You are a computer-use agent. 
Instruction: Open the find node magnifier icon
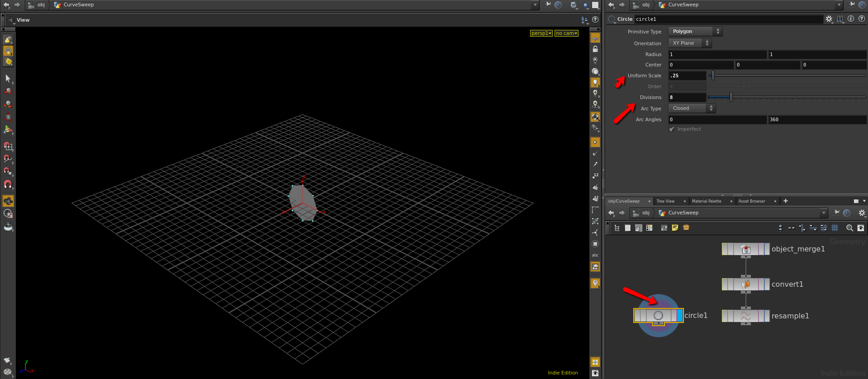pyautogui.click(x=849, y=228)
